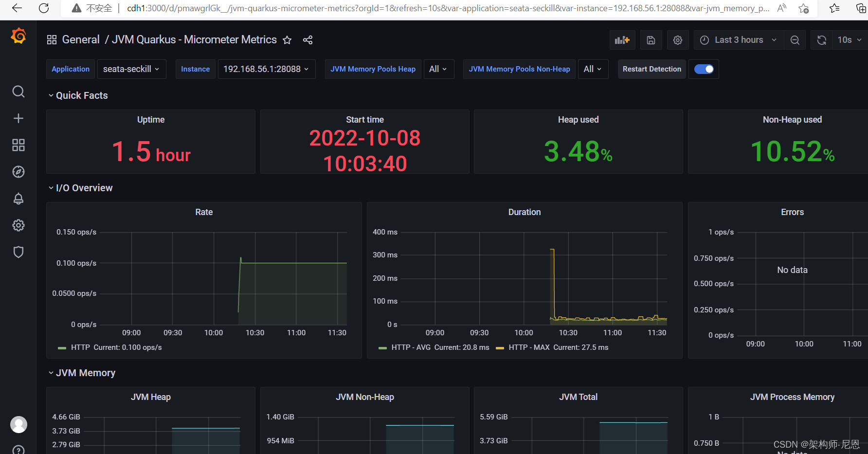Add page to browser favorites

click(x=804, y=8)
